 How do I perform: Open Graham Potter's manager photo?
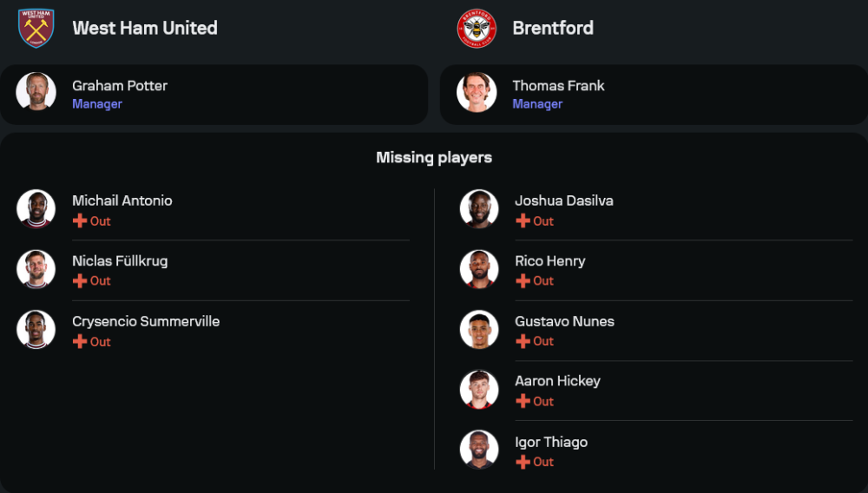click(x=36, y=92)
